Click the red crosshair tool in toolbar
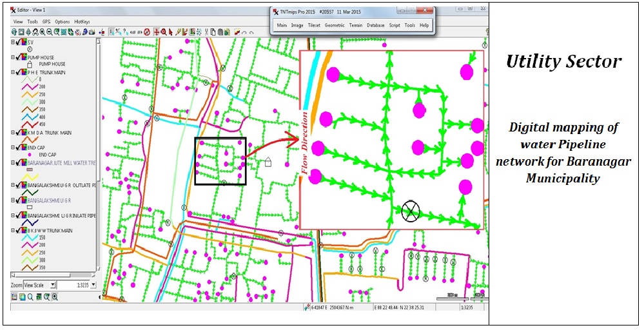644x330 pixels. (x=155, y=32)
